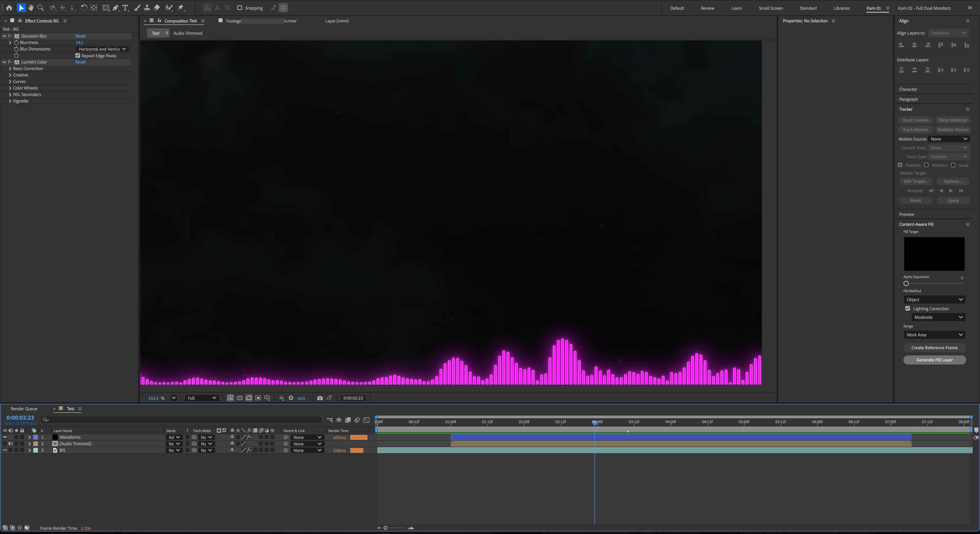Reset exposure in the viewer
Viewport: 980px width, 534px height.
(x=291, y=398)
